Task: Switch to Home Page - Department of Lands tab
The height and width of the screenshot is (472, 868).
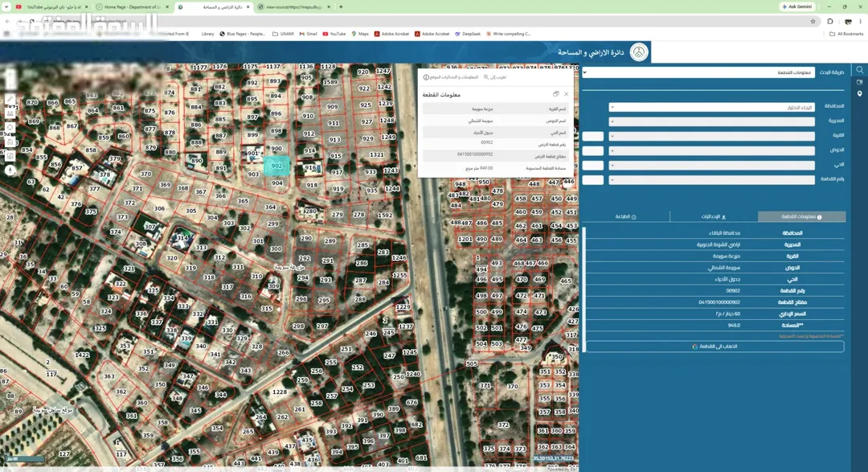Action: [x=132, y=6]
